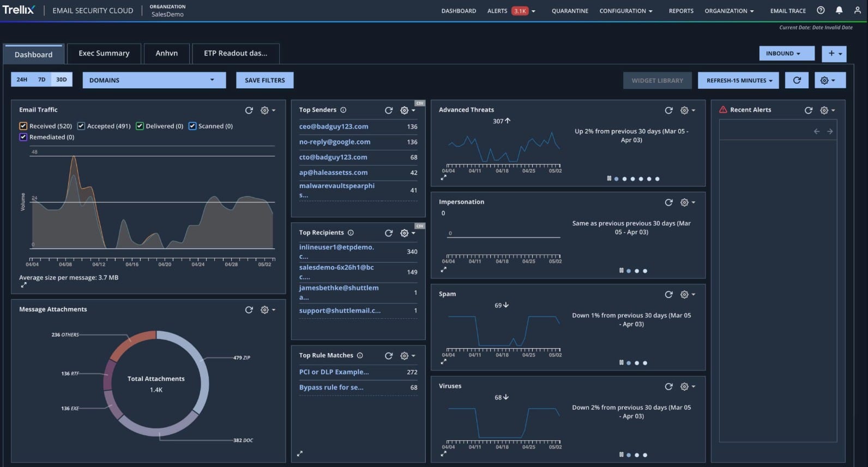Viewport: 868px width, 467px height.
Task: Refresh the Advanced Threats widget
Action: (x=668, y=110)
